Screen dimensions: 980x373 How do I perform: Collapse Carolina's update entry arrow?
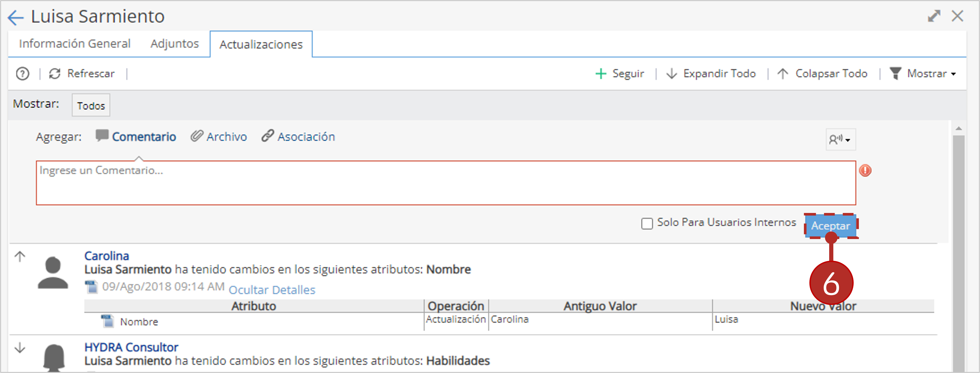[20, 256]
